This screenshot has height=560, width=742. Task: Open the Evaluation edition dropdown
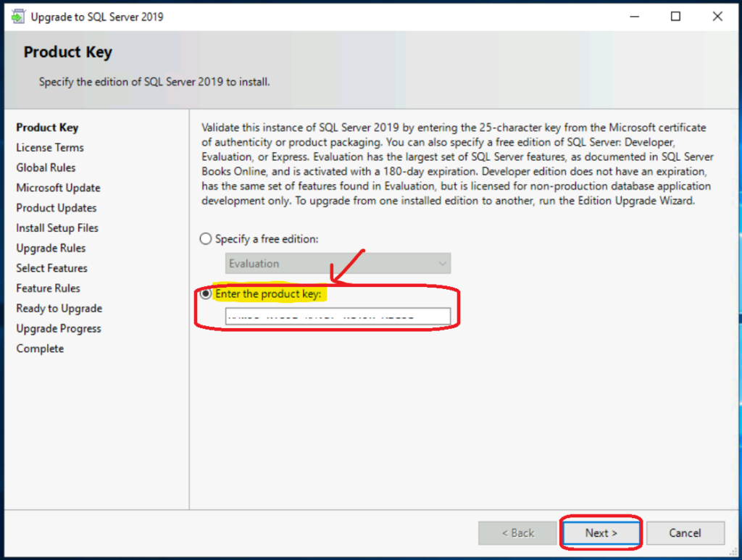(x=338, y=264)
